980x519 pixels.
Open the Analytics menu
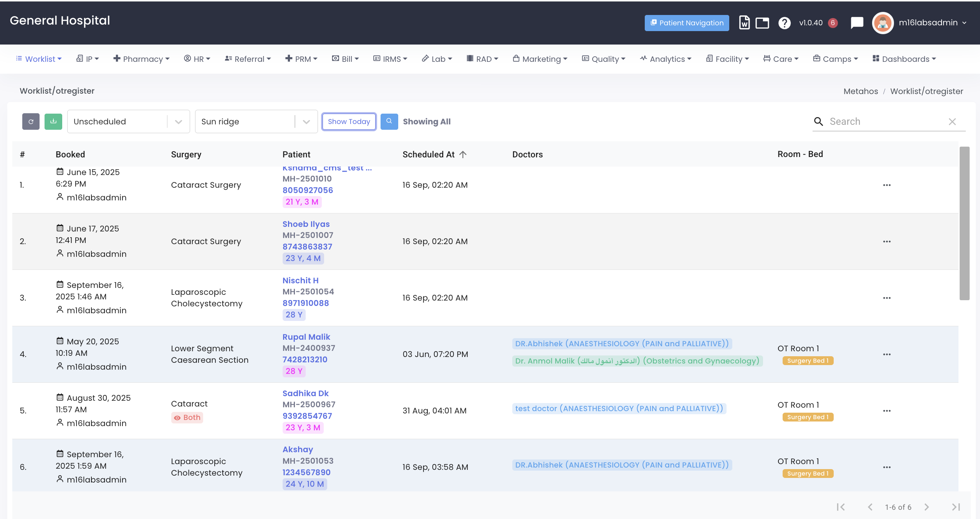(x=665, y=59)
